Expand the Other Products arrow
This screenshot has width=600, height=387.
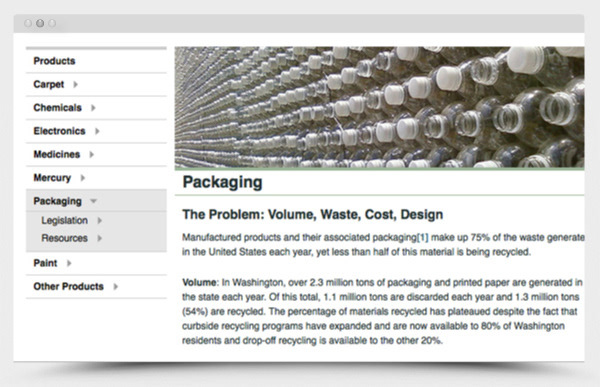point(116,287)
